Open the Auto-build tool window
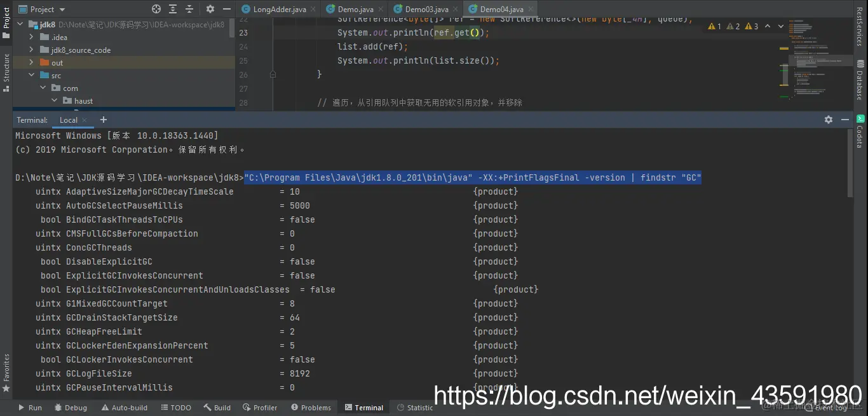The width and height of the screenshot is (868, 416). point(124,408)
